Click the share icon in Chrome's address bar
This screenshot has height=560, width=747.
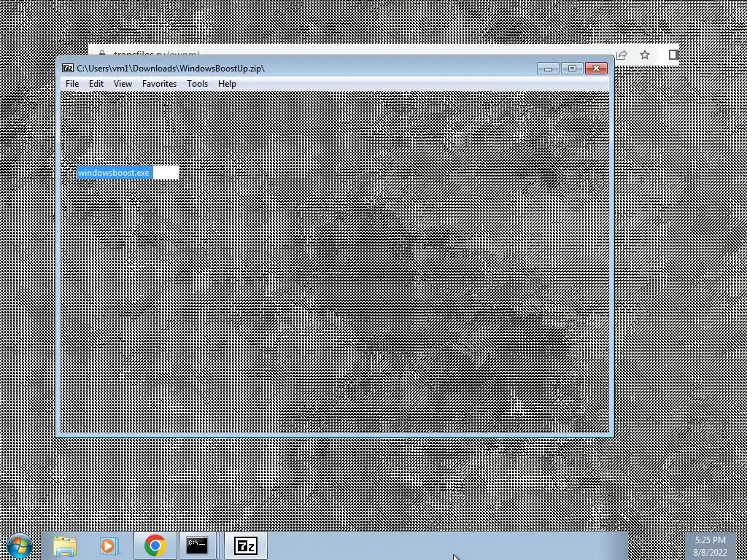(622, 55)
